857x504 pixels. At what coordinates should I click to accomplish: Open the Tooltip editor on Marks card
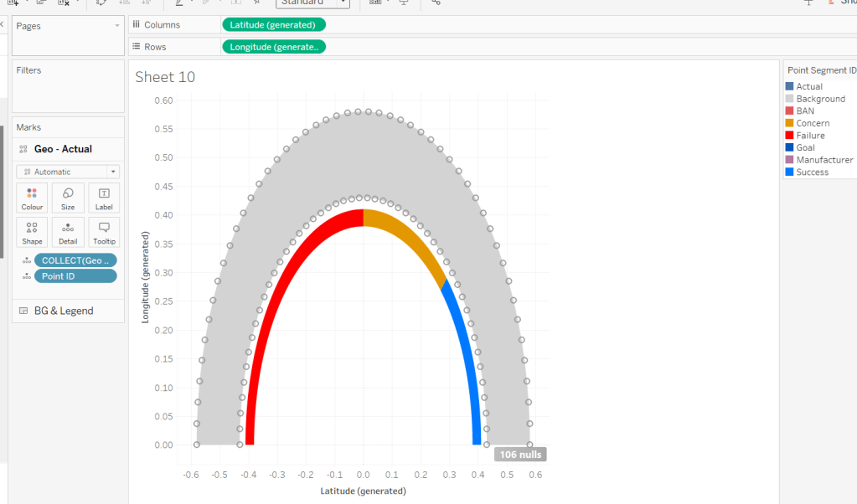coord(104,233)
